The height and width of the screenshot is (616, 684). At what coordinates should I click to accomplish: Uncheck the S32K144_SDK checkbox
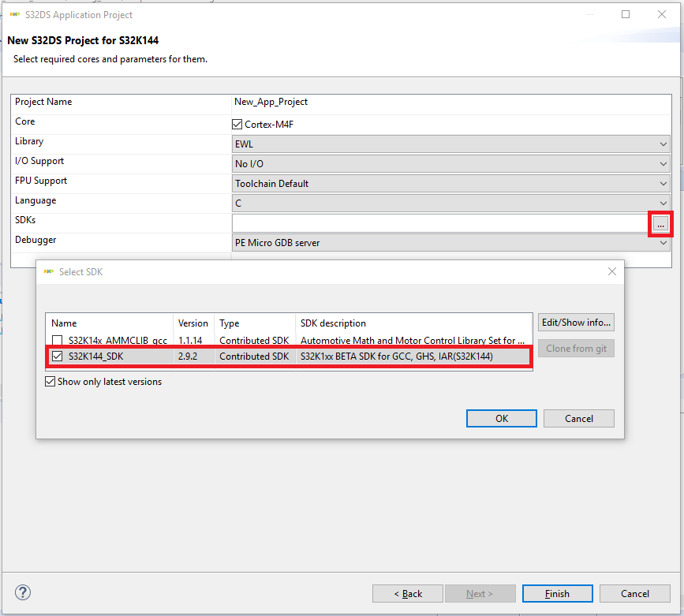tap(57, 356)
